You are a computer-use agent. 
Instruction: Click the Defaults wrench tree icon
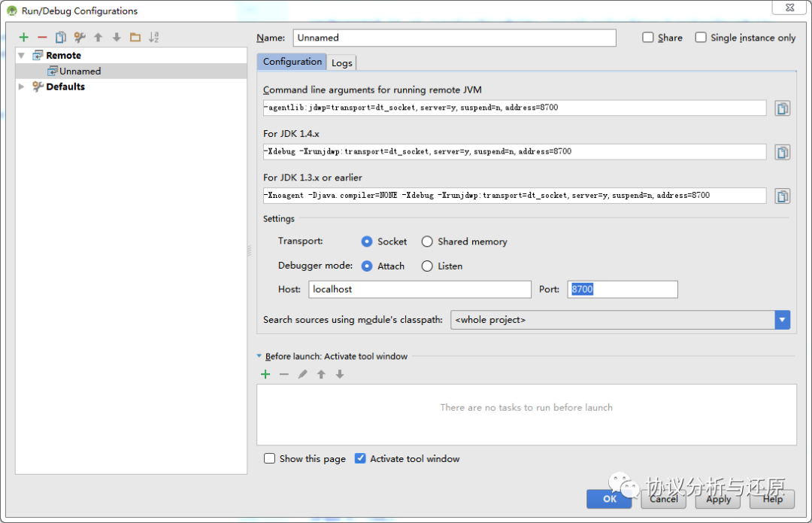(38, 87)
